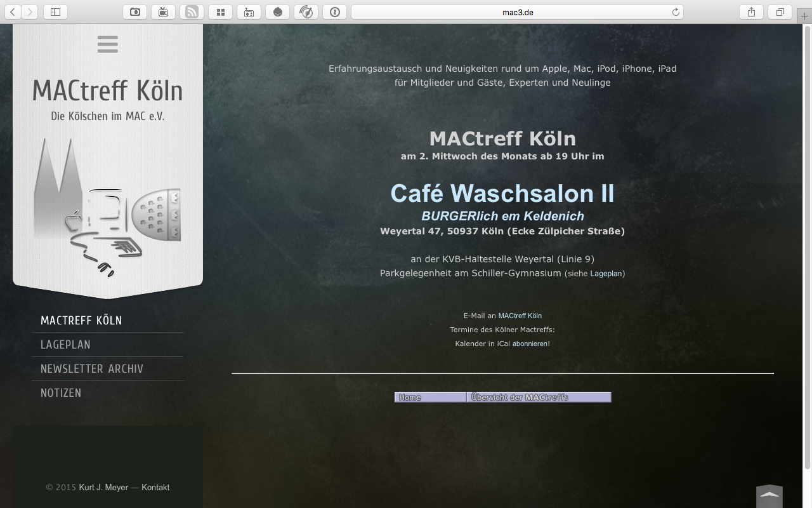Click the Übersicht der MACtreffs button
The width and height of the screenshot is (812, 508).
pyautogui.click(x=539, y=398)
